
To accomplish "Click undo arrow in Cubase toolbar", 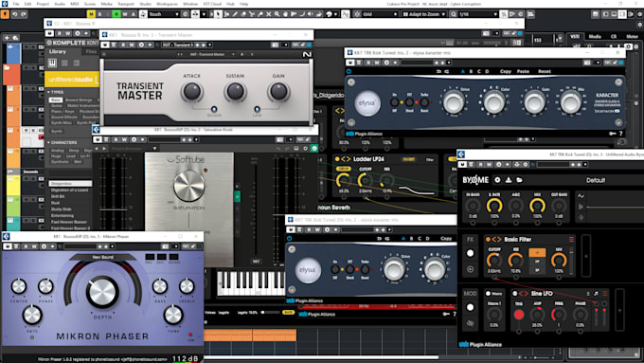I will 15,14.
